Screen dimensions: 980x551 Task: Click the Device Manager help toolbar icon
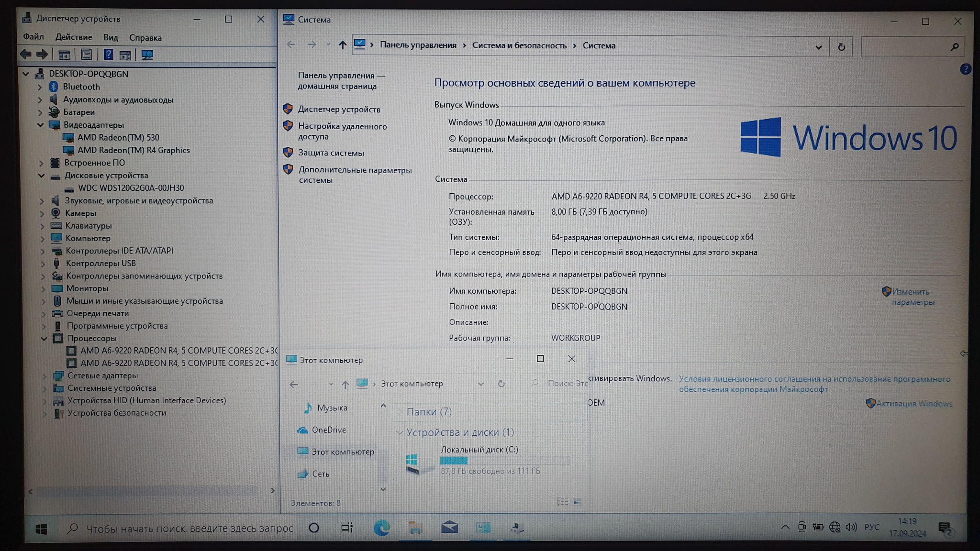[x=109, y=55]
